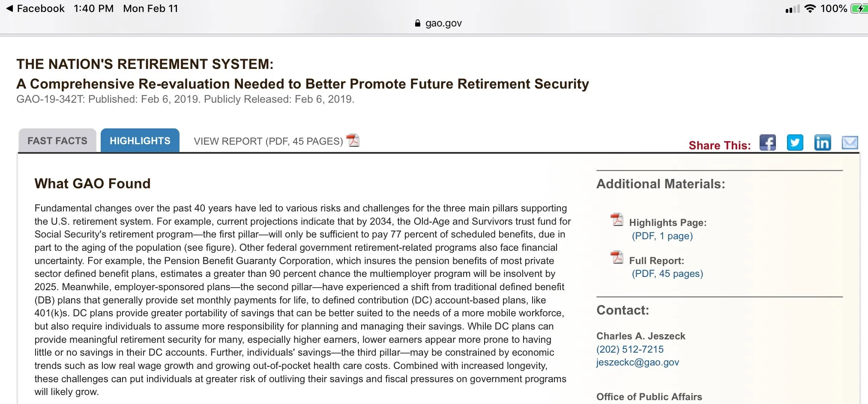Viewport: 868px width, 404px height.
Task: Tap the battery status indicator
Action: coord(859,9)
